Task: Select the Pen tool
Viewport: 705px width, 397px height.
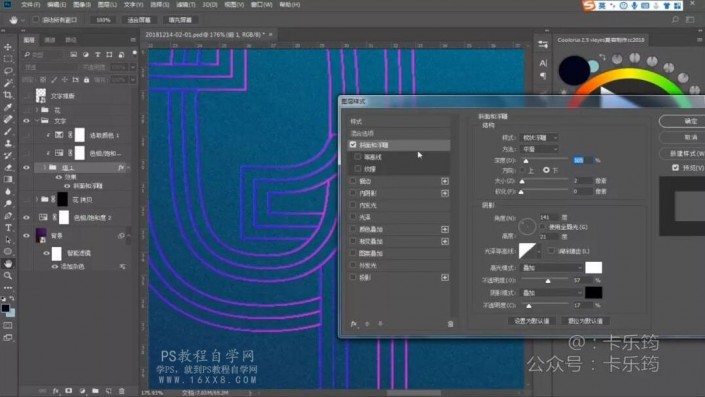Action: [x=8, y=216]
